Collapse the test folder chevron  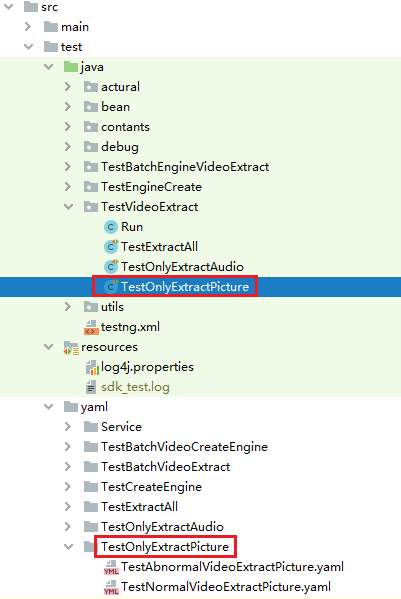pos(29,47)
